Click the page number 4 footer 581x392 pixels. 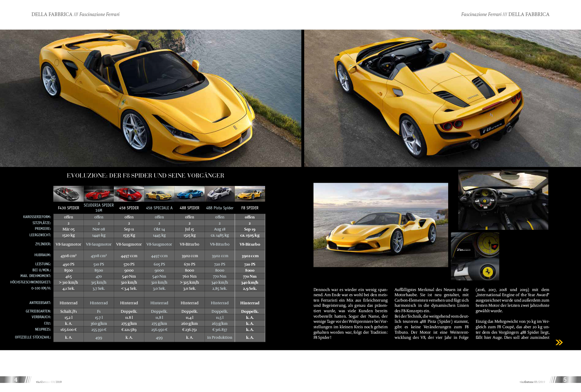(16, 380)
